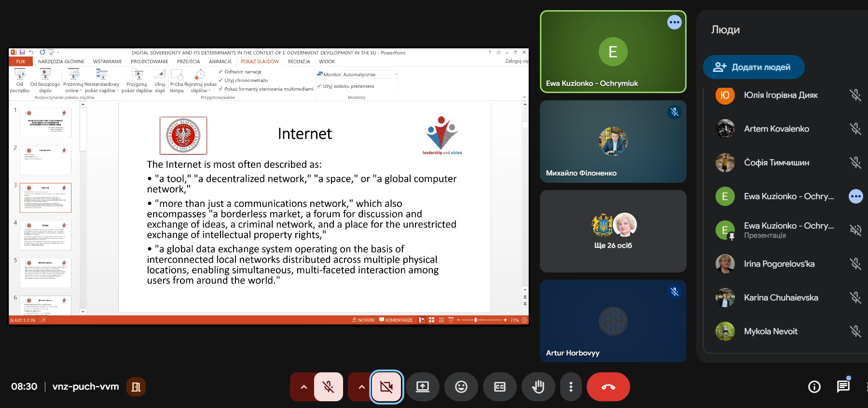
Task: Switch to normal view in PowerPoint status bar
Action: click(422, 320)
